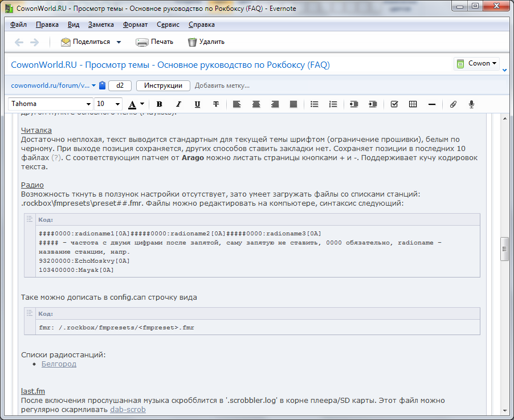Expand the Share options arrow
The height and width of the screenshot is (420, 514).
[x=119, y=42]
